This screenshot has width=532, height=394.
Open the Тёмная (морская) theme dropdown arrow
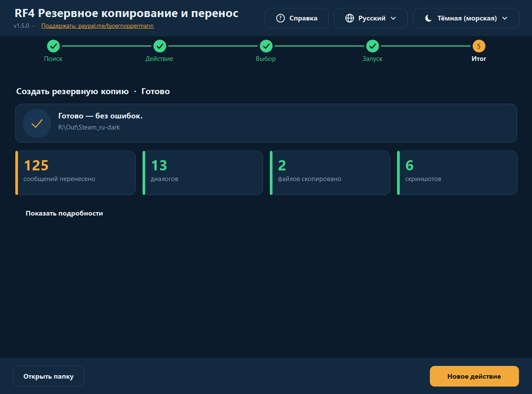[x=505, y=18]
